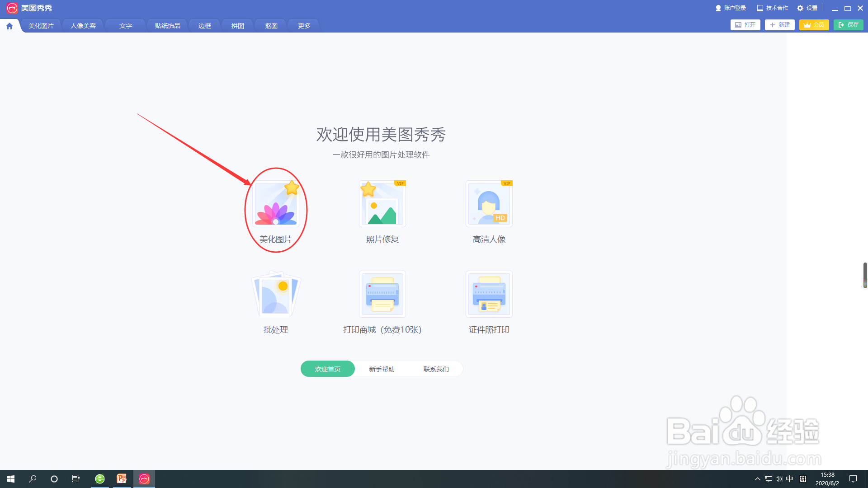Switch to the 抠图 tab

(271, 26)
